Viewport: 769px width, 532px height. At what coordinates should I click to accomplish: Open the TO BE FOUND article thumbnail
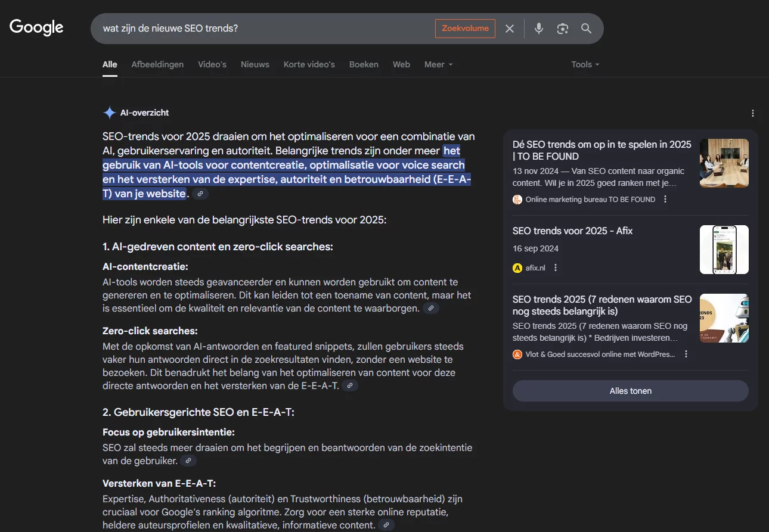tap(724, 163)
